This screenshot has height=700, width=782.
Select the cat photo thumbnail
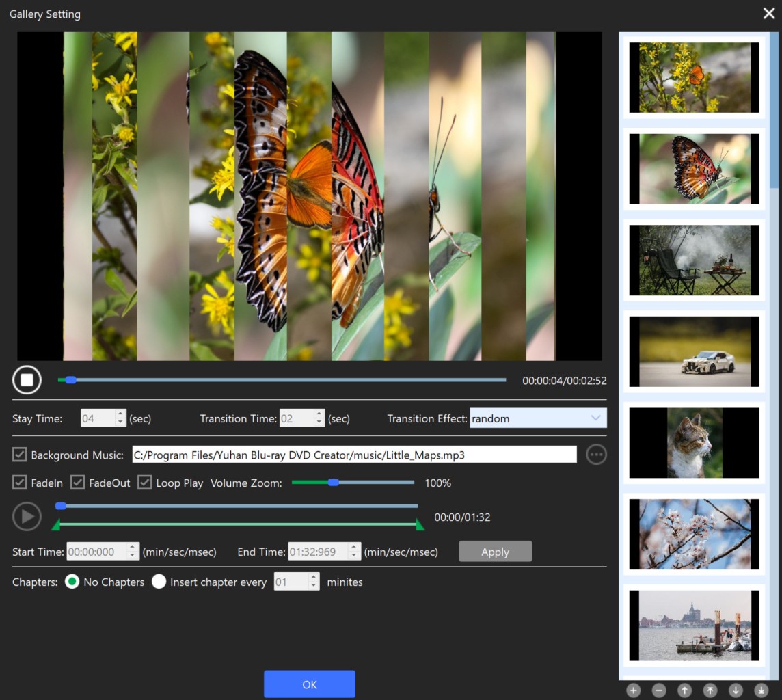click(694, 442)
